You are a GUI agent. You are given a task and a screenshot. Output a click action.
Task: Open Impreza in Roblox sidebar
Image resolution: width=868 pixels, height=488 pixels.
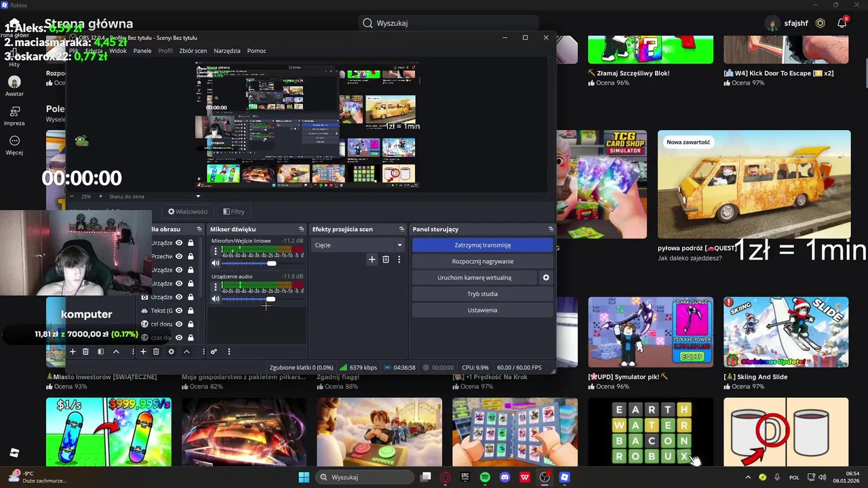14,116
